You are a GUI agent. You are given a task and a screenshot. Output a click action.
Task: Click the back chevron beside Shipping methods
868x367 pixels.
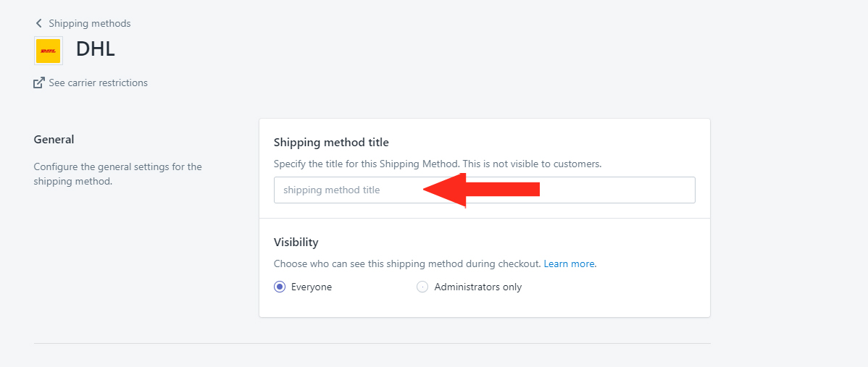[x=38, y=23]
